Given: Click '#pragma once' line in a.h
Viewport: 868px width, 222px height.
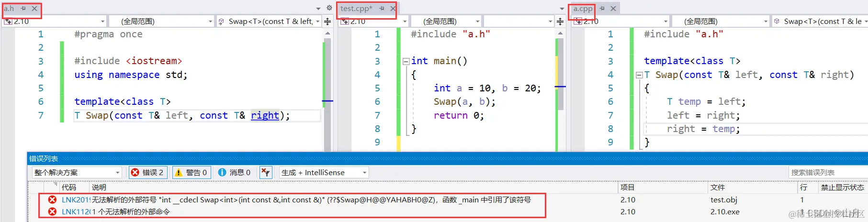Looking at the screenshot, I should tap(108, 34).
